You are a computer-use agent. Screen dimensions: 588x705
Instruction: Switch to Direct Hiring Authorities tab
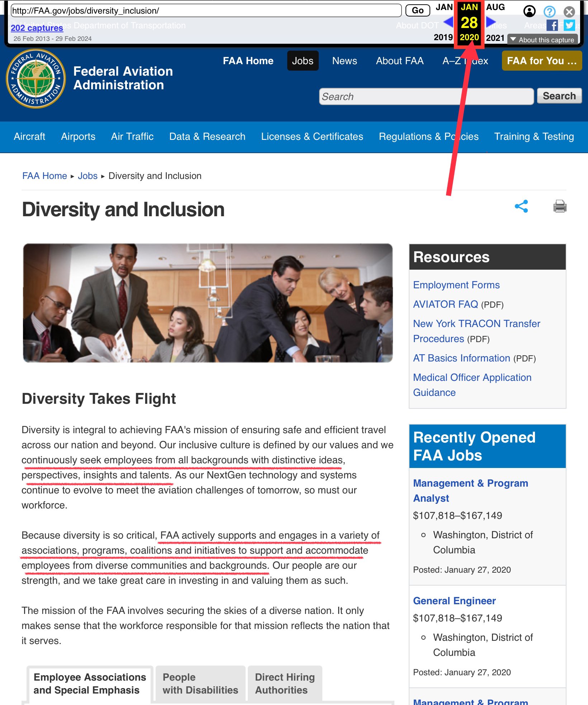click(285, 683)
